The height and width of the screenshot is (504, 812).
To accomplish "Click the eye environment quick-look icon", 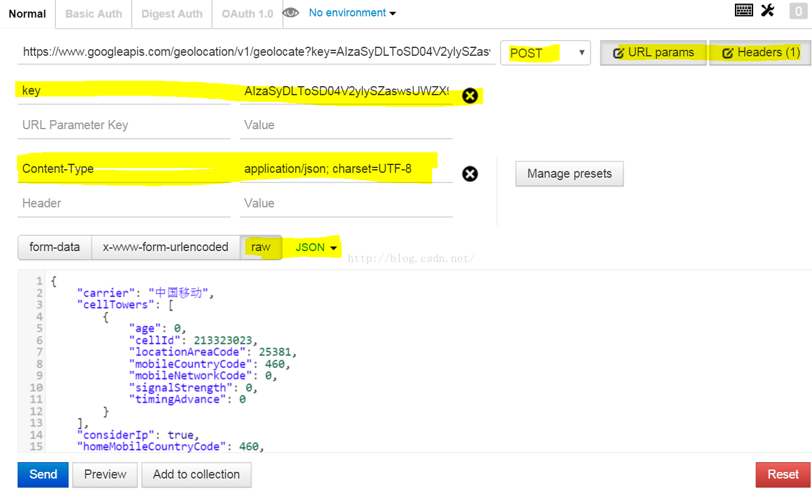I will pyautogui.click(x=291, y=13).
